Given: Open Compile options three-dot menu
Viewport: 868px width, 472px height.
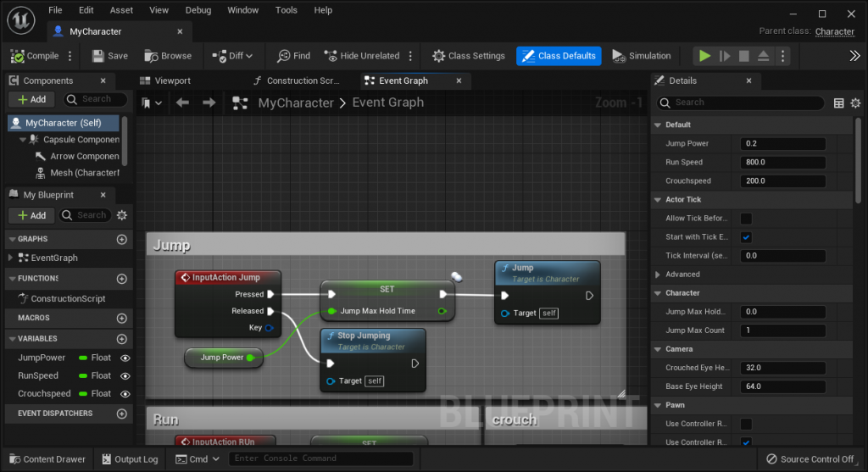Looking at the screenshot, I should click(70, 56).
